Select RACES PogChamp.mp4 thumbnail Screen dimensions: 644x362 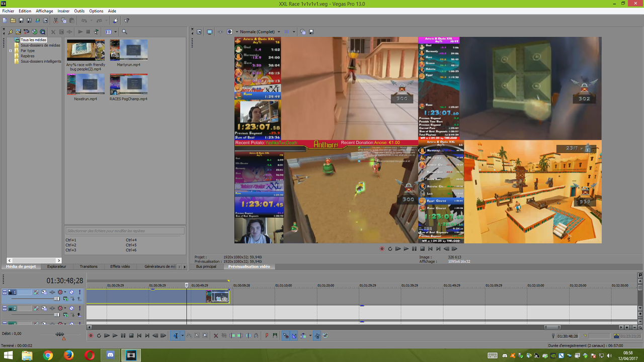(129, 84)
